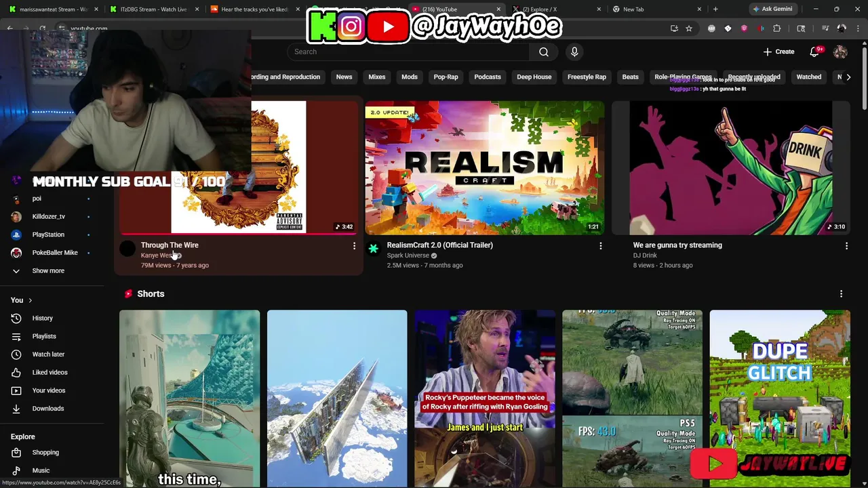The width and height of the screenshot is (868, 488).
Task: Go to the Spark Universe channel name
Action: [408, 256]
